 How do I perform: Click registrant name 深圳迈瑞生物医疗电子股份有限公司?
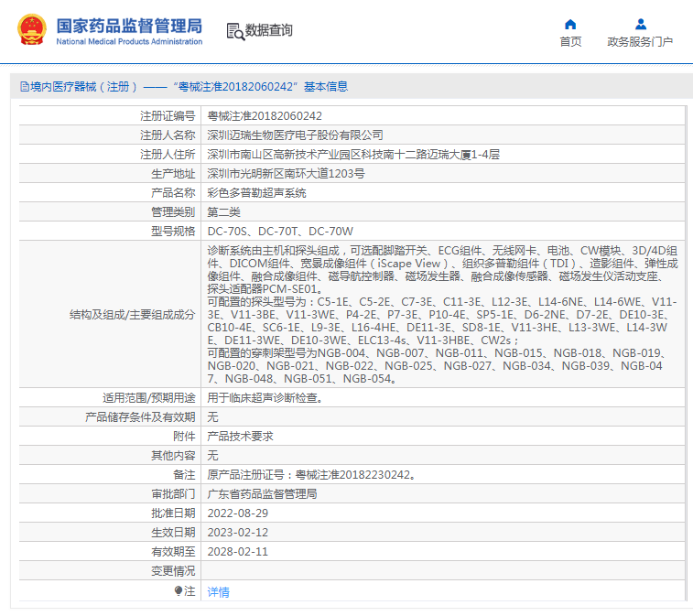(295, 135)
